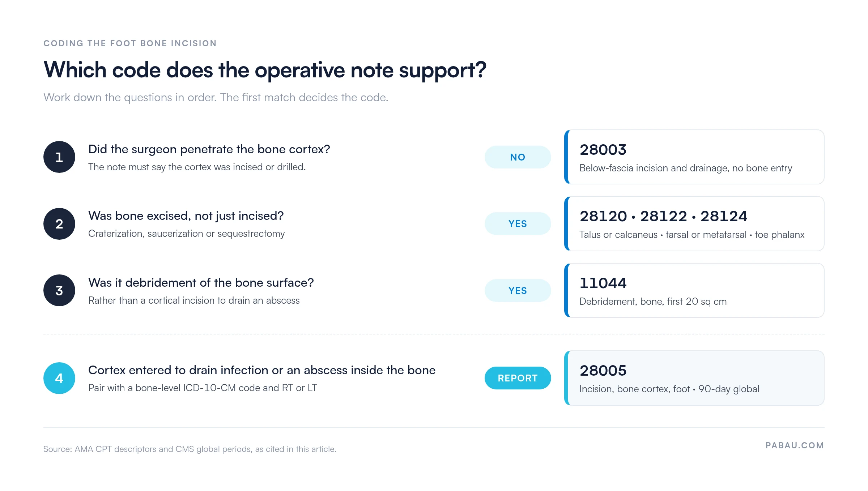This screenshot has width=868, height=491.
Task: Click the NO pill badge
Action: coord(518,157)
